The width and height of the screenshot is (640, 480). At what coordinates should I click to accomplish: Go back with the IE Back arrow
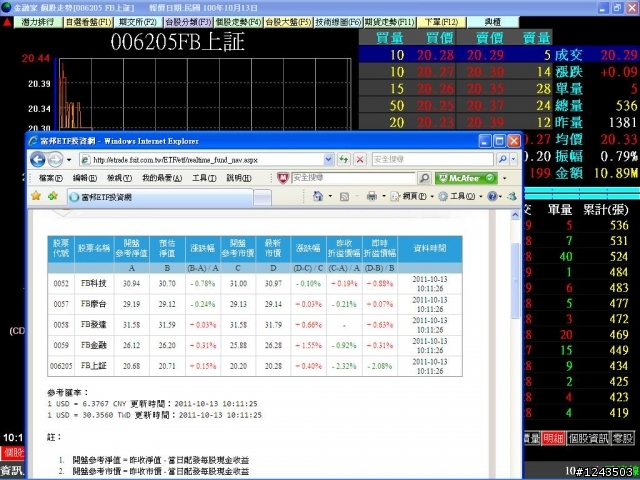click(38, 159)
